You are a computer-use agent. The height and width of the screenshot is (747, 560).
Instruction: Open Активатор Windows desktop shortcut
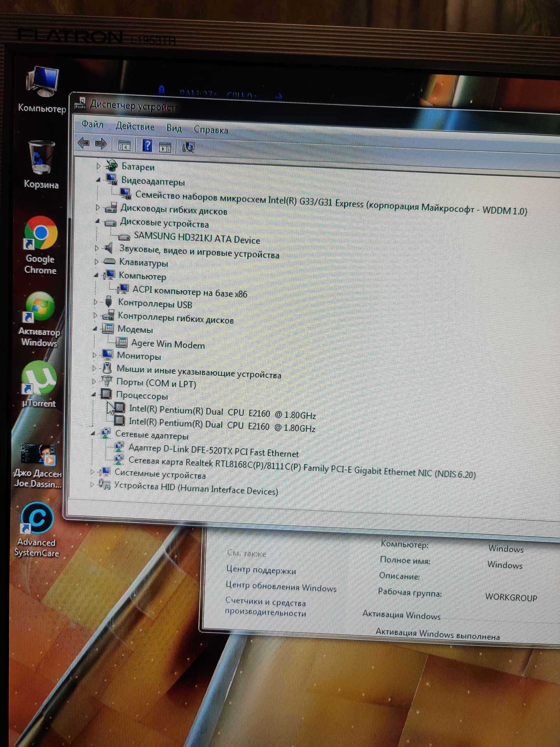39,319
